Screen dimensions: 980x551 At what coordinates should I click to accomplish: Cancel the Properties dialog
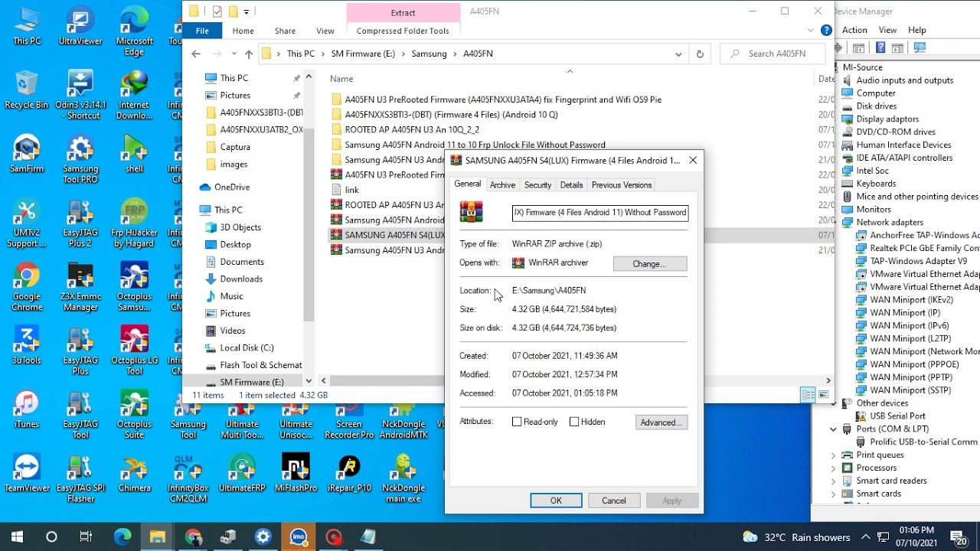coord(613,500)
